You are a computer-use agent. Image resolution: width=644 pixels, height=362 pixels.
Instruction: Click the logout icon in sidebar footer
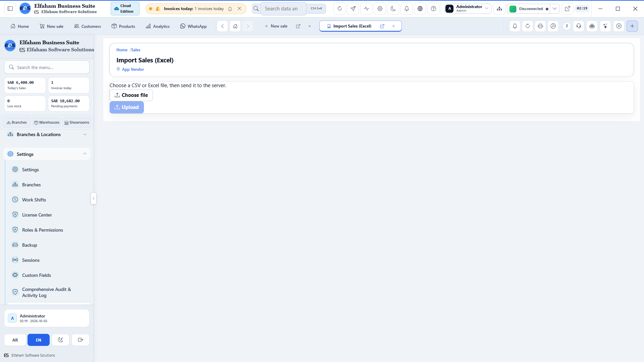80,340
